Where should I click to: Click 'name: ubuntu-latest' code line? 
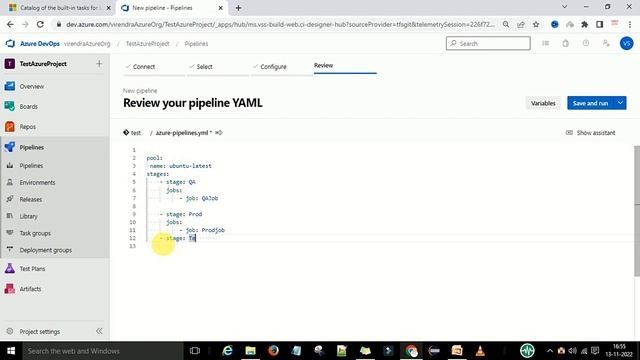pos(180,166)
